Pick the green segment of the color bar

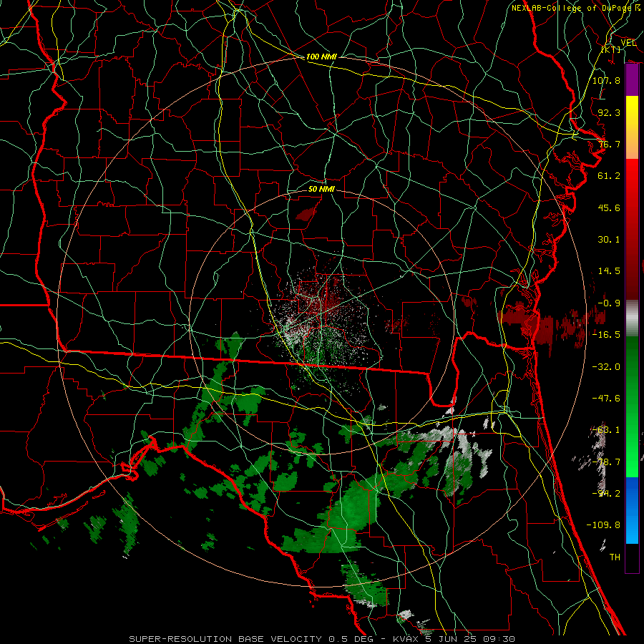pyautogui.click(x=632, y=406)
